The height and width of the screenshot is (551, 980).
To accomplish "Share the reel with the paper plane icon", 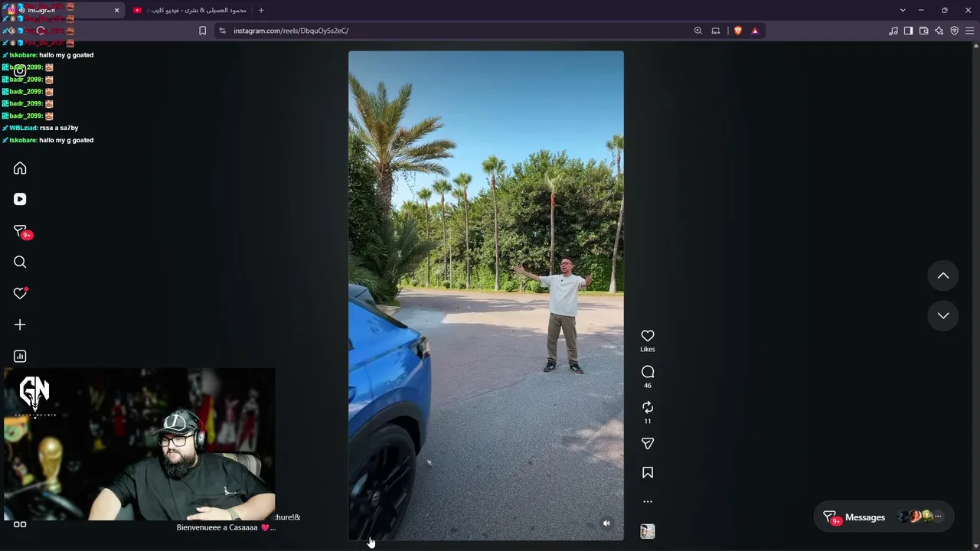I will coord(648,444).
